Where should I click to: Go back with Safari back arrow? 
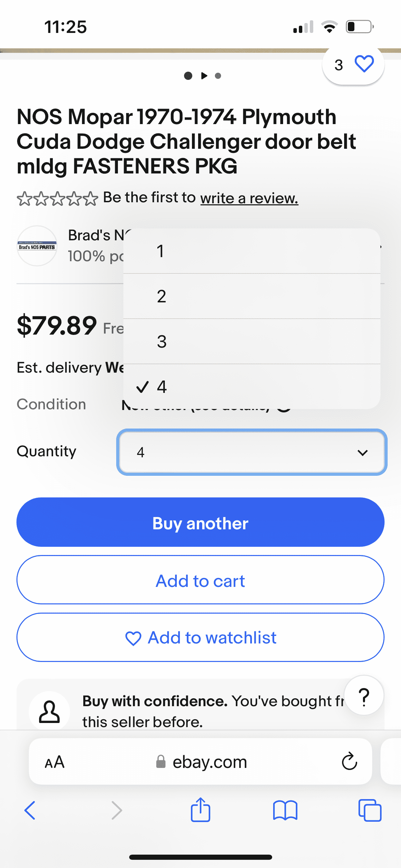(30, 810)
